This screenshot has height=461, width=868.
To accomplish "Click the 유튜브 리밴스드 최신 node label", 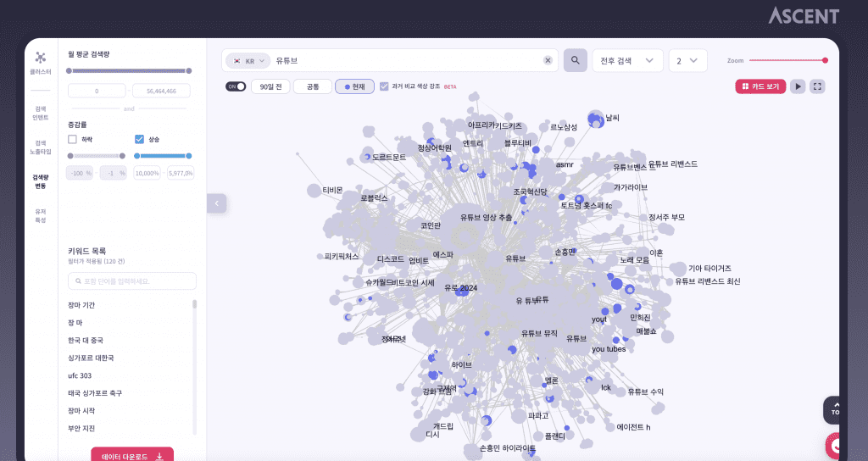I will (708, 281).
